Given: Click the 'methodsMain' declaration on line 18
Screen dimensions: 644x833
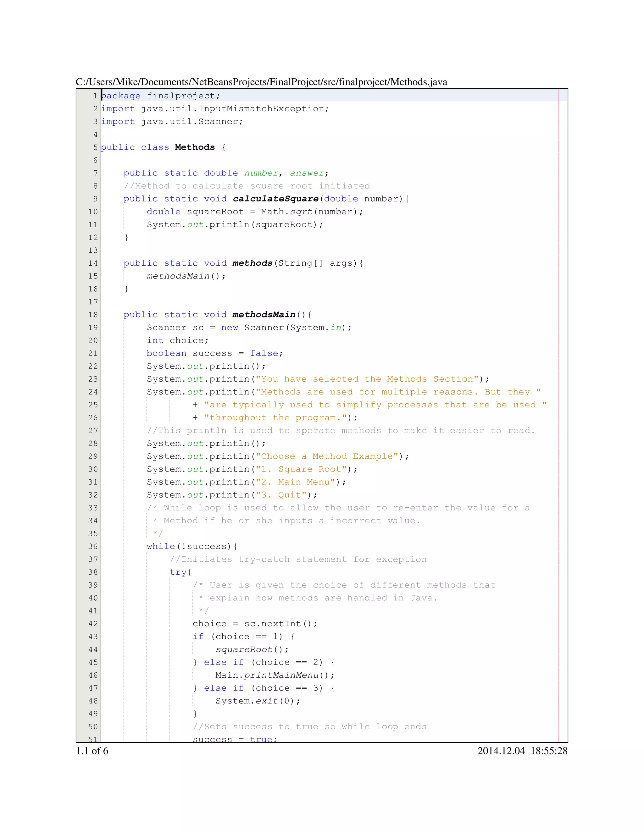Looking at the screenshot, I should [x=264, y=315].
